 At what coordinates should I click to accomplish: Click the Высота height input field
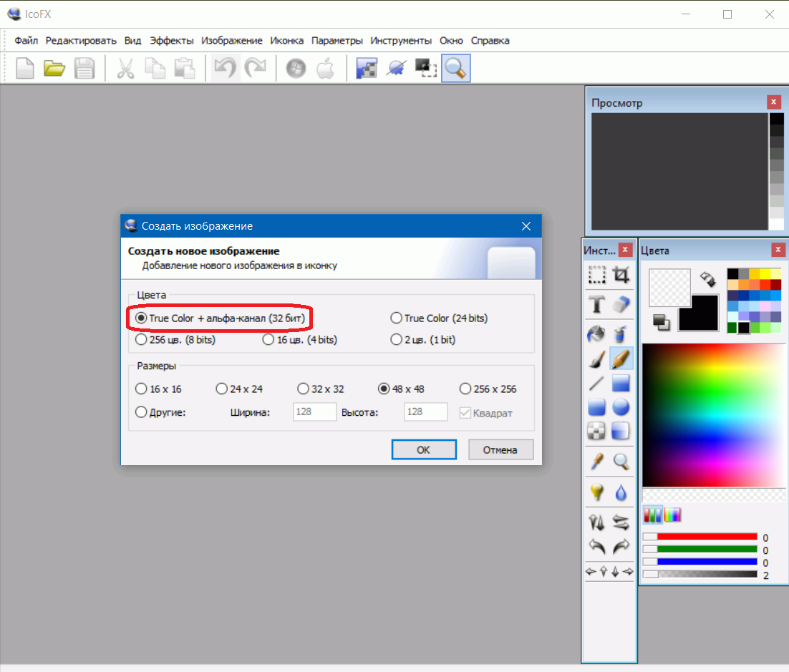point(426,412)
